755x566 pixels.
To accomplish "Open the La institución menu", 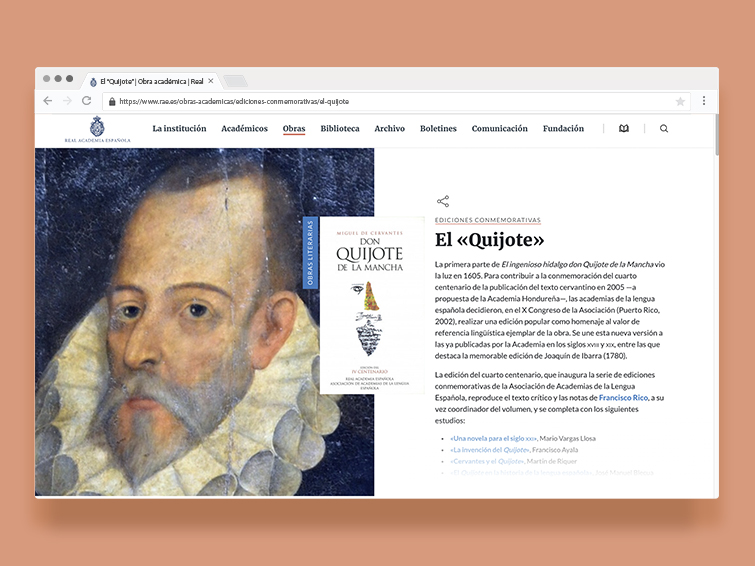I will point(179,129).
